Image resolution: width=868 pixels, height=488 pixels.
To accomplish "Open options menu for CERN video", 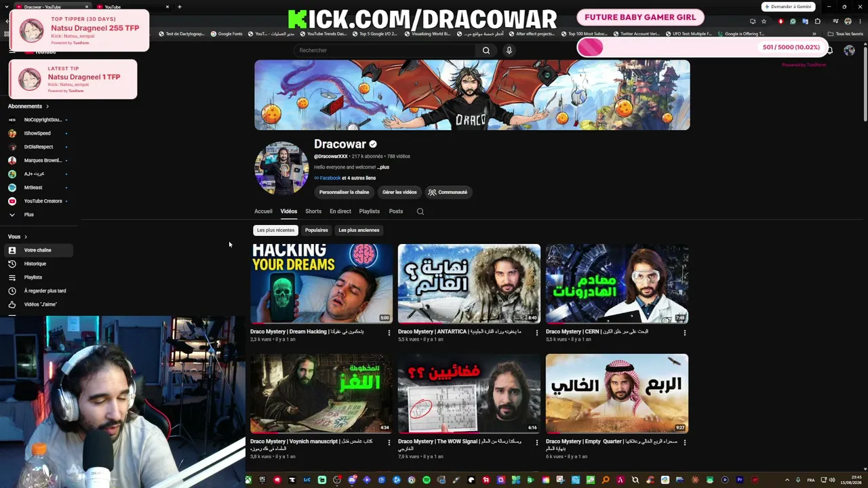I will 684,333.
